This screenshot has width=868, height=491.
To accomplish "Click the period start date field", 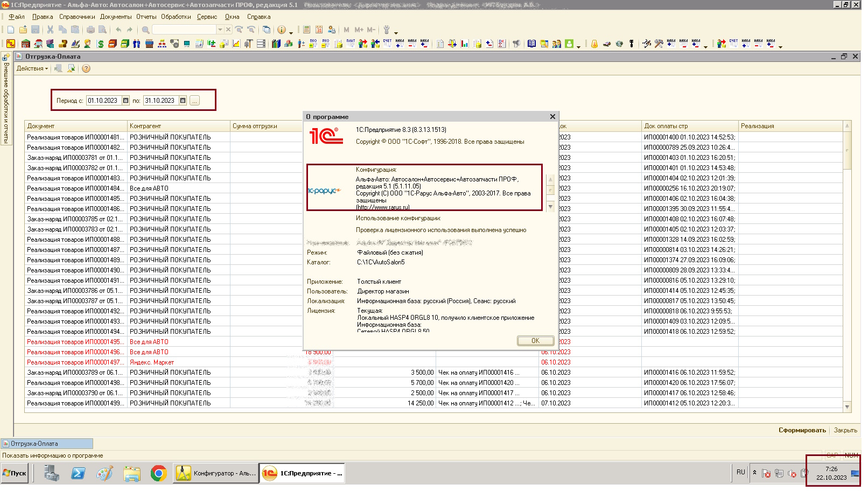I will click(104, 101).
